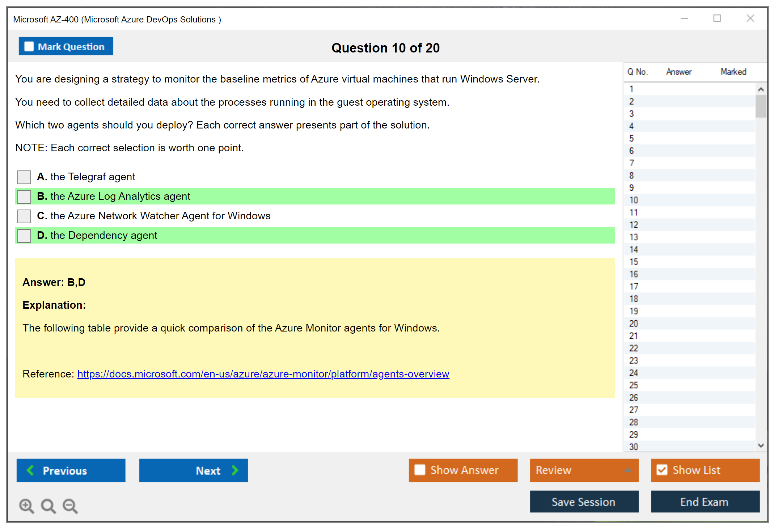Open the agents-overview reference link

tap(263, 374)
